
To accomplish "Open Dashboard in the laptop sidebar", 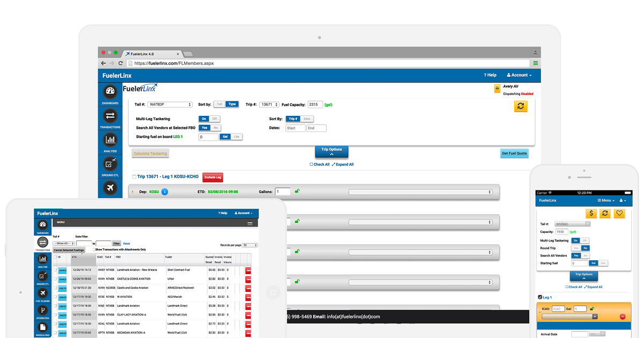I will tap(110, 93).
